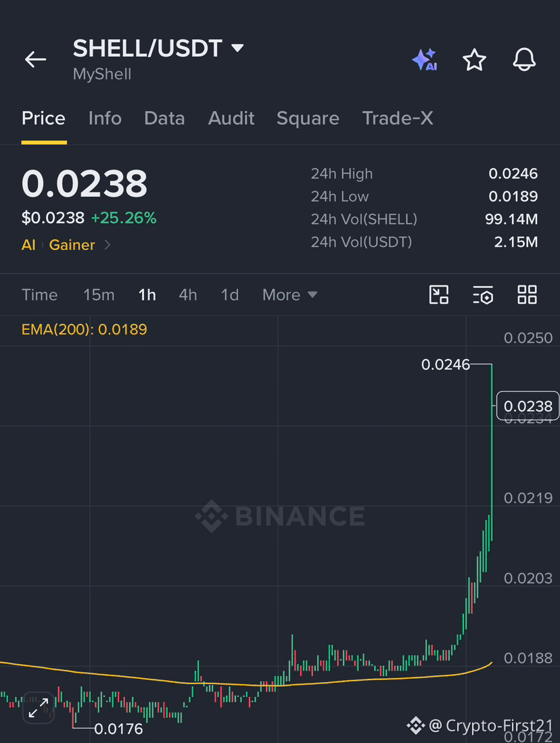Tap the 24h High label
Image resolution: width=560 pixels, height=743 pixels.
click(x=342, y=174)
